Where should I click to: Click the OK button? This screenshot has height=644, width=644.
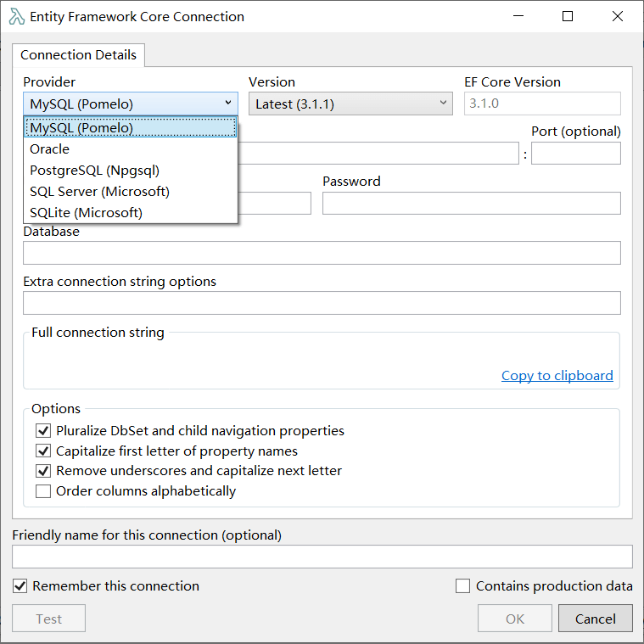(x=515, y=619)
